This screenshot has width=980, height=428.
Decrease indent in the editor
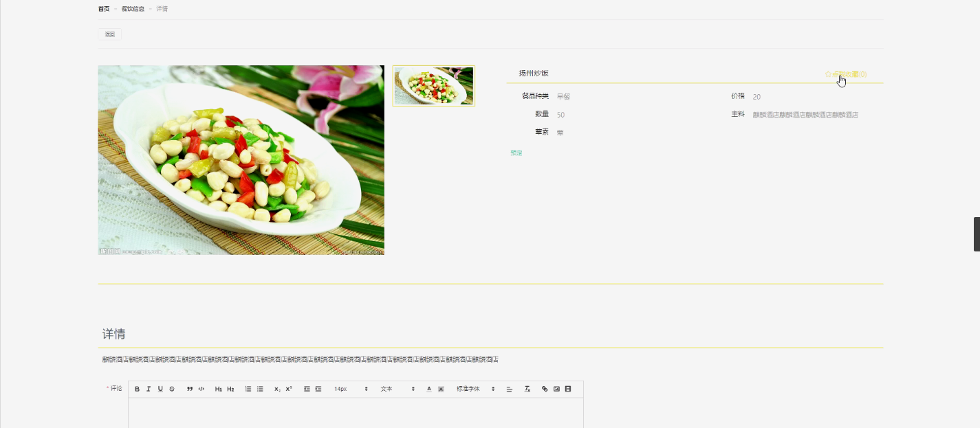pos(307,389)
